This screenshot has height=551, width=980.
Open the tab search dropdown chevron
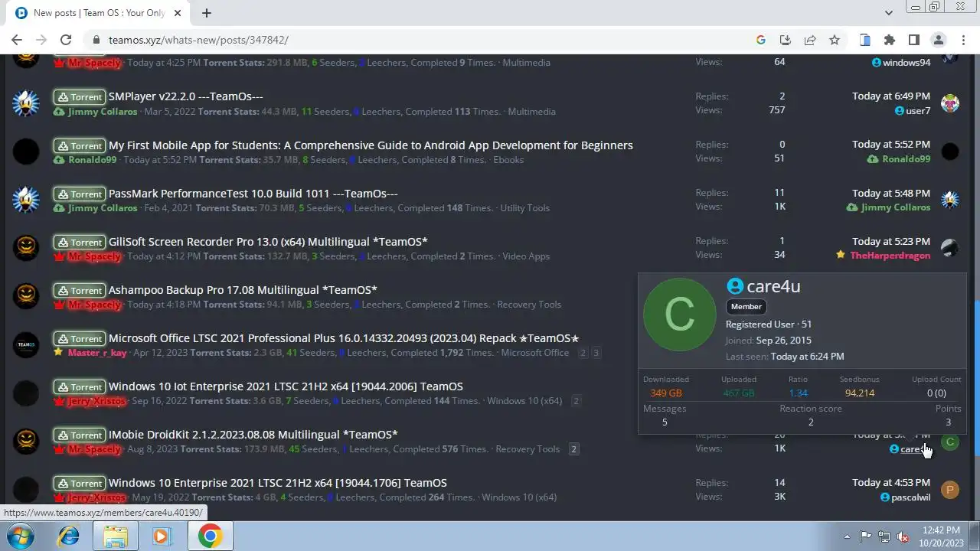point(888,13)
